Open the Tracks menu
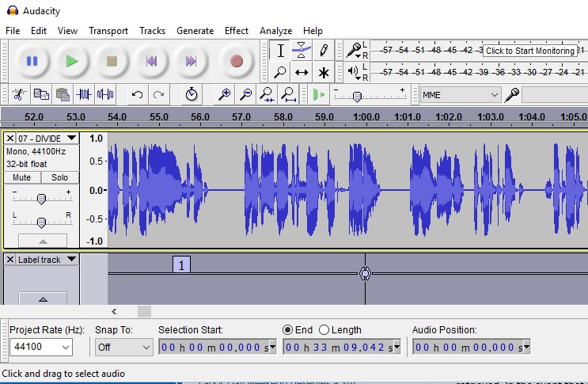This screenshot has height=384, width=588. coord(152,31)
